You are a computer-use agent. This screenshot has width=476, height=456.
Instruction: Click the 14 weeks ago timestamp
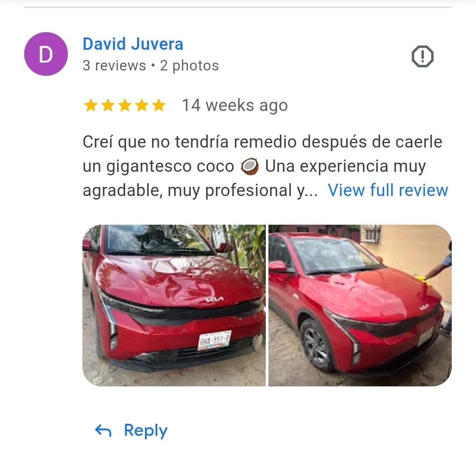(x=234, y=106)
